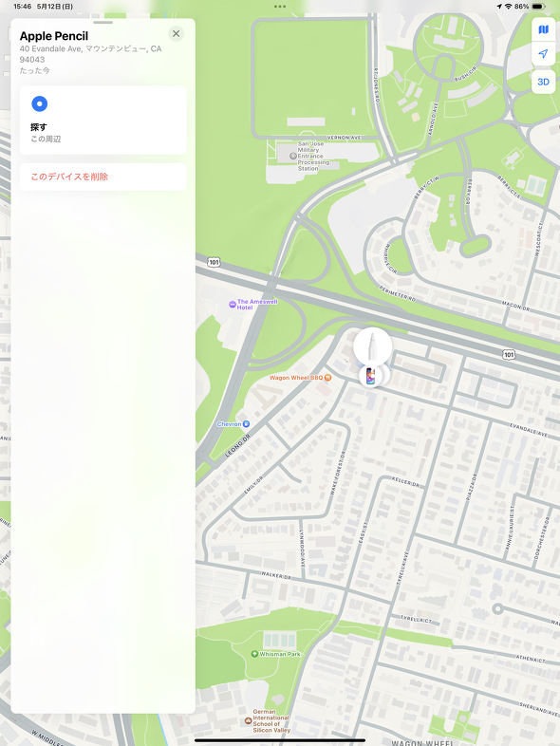560x746 pixels.
Task: Tap the Chevron gas station marker
Action: tap(246, 424)
